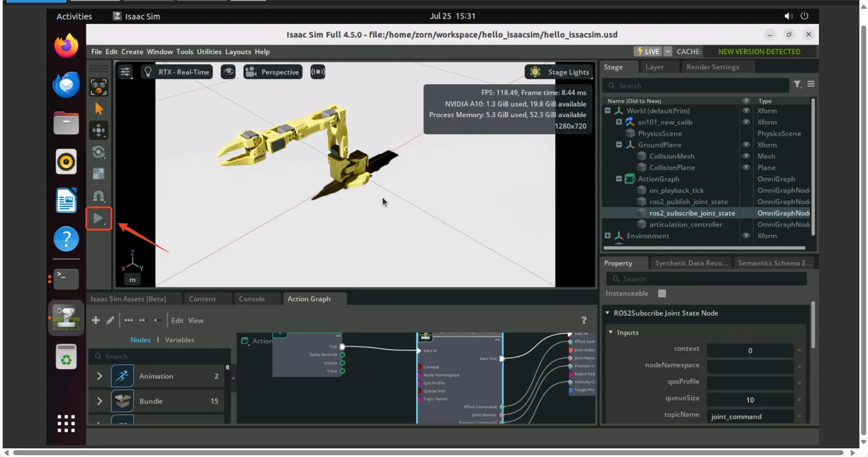The height and width of the screenshot is (457, 868).
Task: Switch to the Console tab
Action: 252,299
